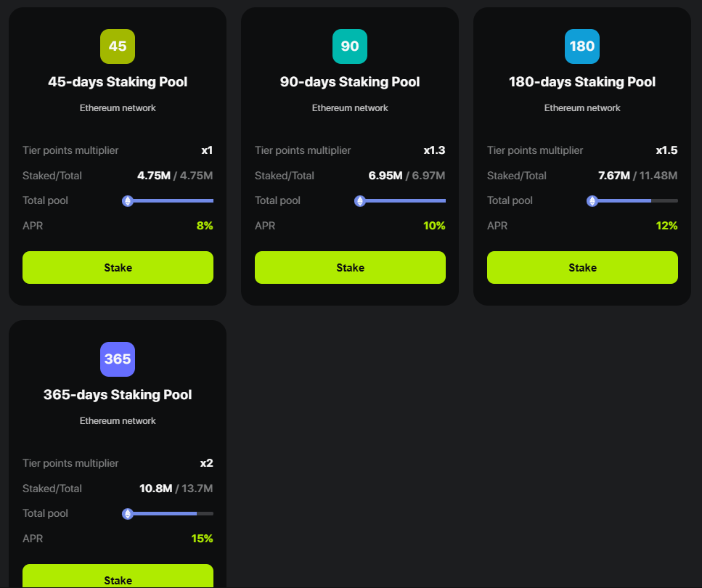Click Ethereum icon on 90-days pool bar
Viewport: 702px width, 588px height.
(x=360, y=201)
